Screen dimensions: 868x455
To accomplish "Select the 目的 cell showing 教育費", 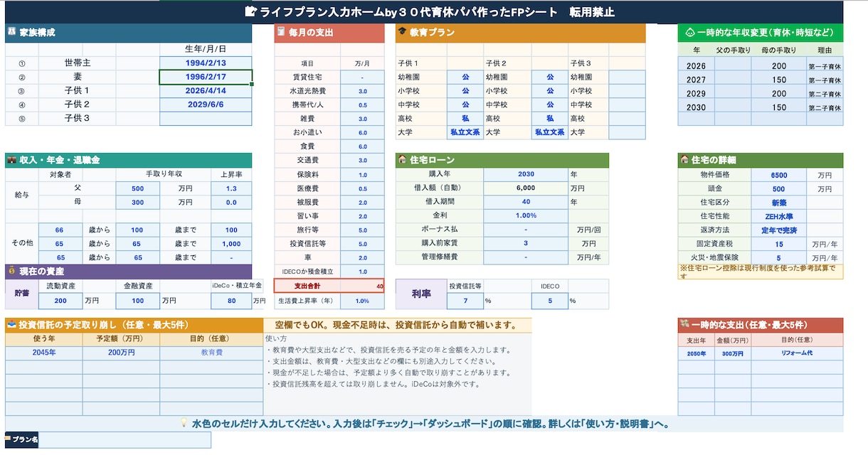I will (211, 352).
